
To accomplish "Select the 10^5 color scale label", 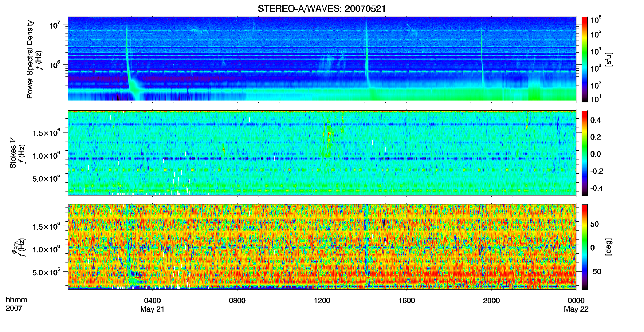I will [x=596, y=34].
